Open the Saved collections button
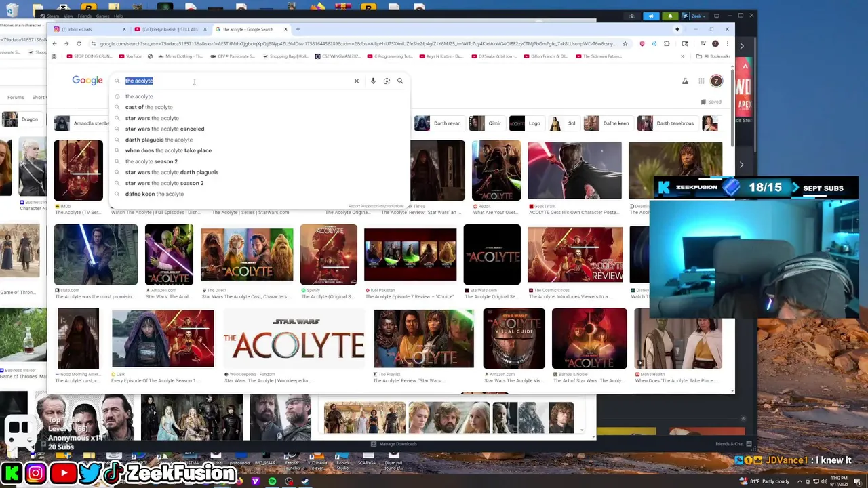 (711, 102)
